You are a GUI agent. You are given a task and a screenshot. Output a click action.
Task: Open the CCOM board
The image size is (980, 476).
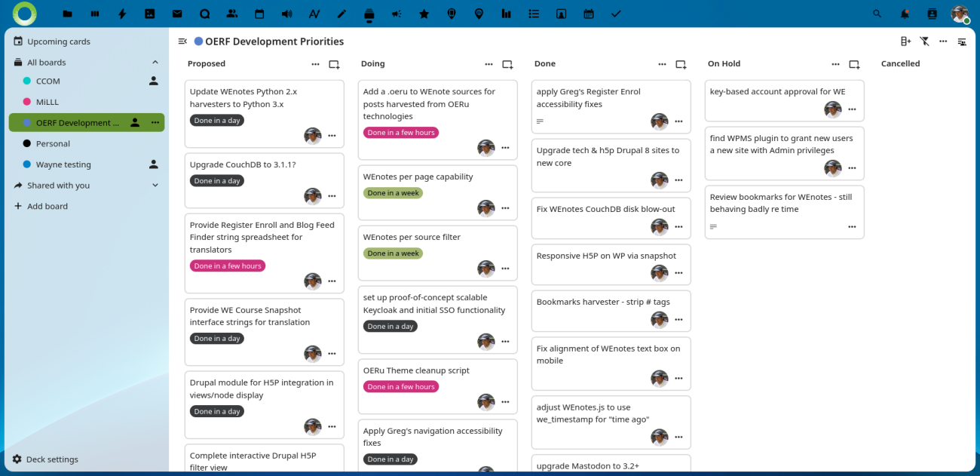coord(87,81)
